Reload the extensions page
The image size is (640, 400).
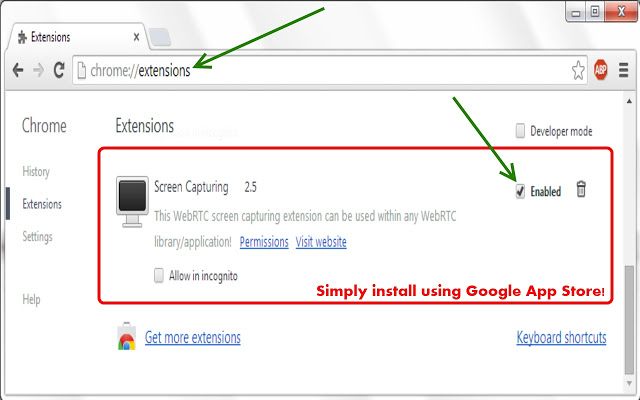pyautogui.click(x=59, y=70)
